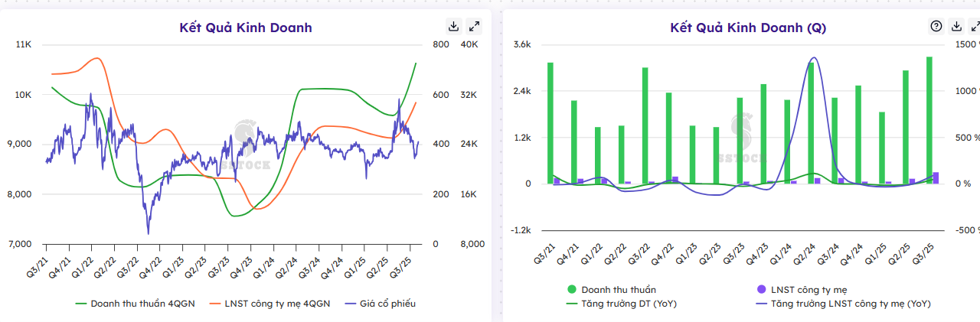Screen dimensions: 980x322
Task: Expand left Kết Quả Kinh Doanh chart to fullscreen
Action: pyautogui.click(x=474, y=26)
